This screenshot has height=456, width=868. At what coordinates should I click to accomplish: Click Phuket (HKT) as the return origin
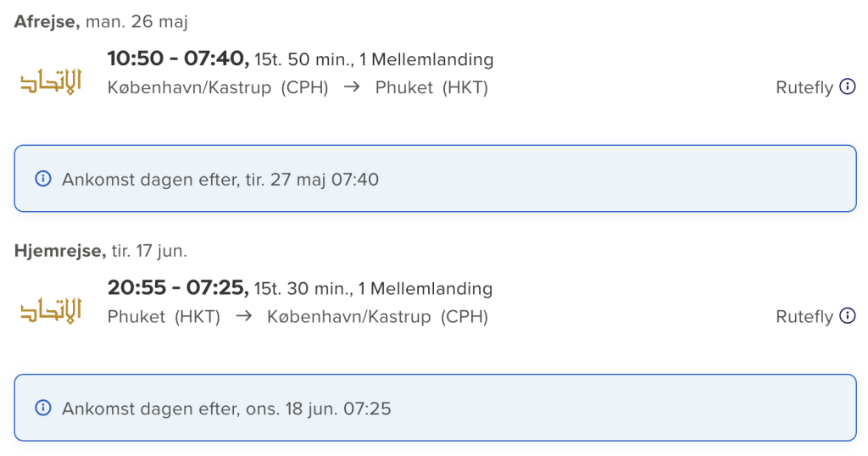[x=164, y=316]
